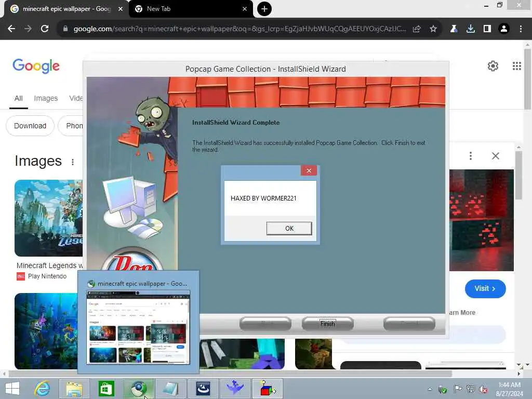
Task: Open more options in image preview panel
Action: point(470,156)
